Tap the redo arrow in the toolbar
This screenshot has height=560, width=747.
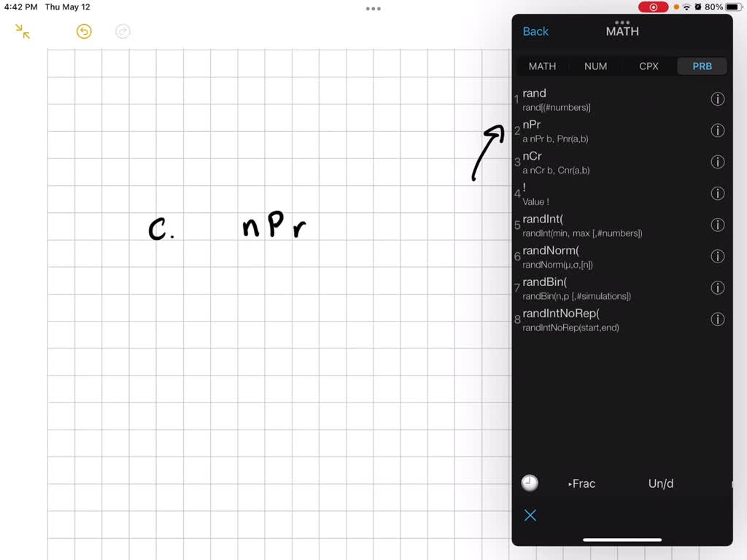point(122,31)
